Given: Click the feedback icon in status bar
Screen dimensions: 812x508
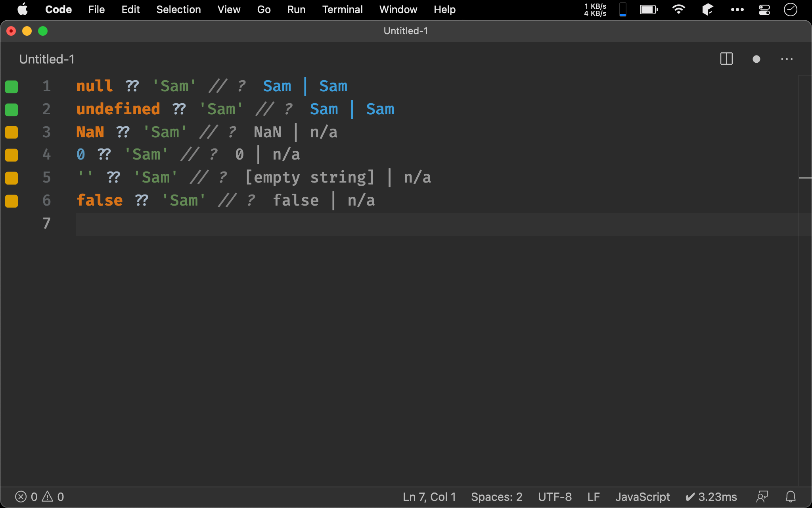Looking at the screenshot, I should pos(762,496).
